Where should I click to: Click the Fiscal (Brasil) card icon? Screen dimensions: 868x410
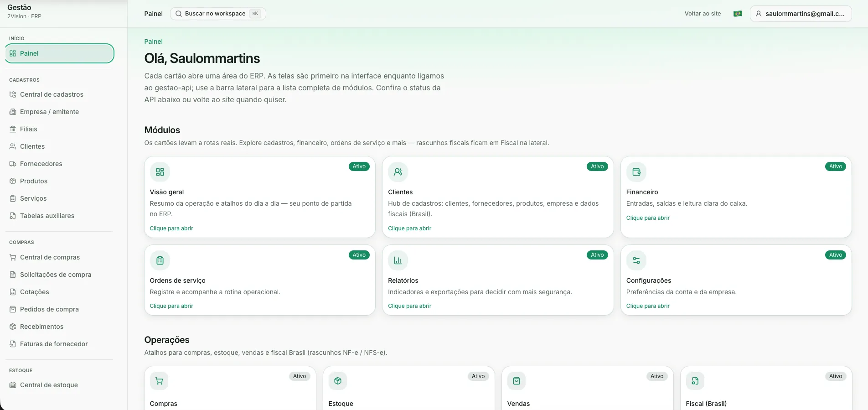(695, 381)
